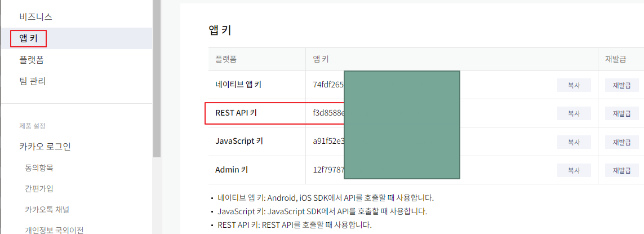Image resolution: width=644 pixels, height=234 pixels.
Task: Open 카카오 로그인 settings
Action: point(45,147)
